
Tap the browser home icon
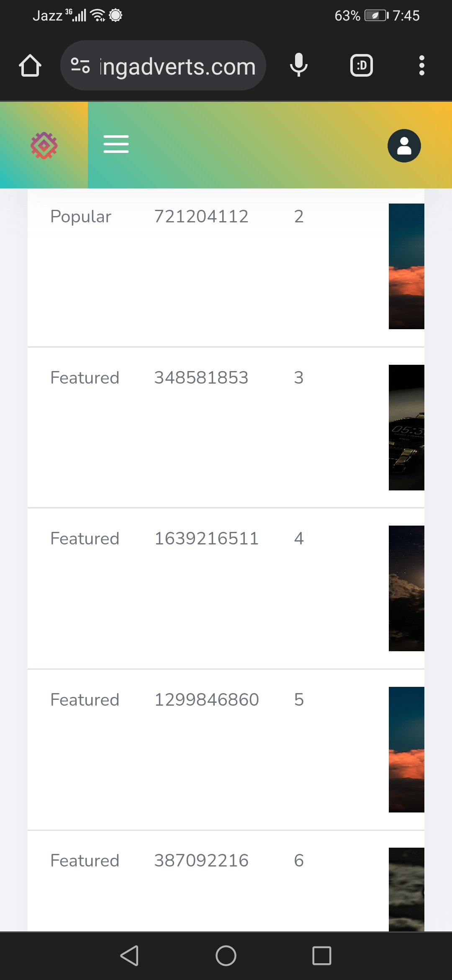(x=30, y=65)
